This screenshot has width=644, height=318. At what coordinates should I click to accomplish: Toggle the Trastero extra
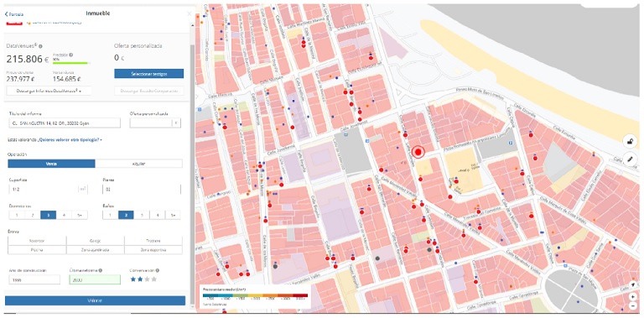coord(153,241)
